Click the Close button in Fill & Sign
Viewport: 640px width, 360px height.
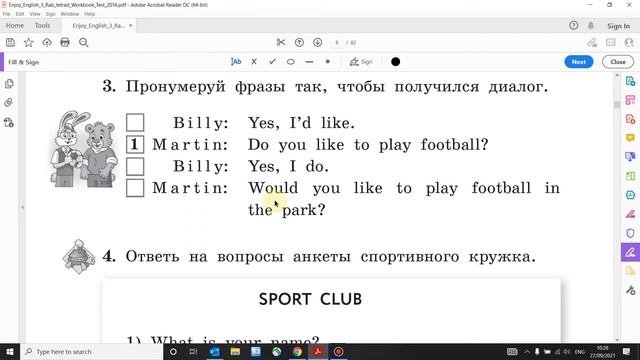(618, 62)
